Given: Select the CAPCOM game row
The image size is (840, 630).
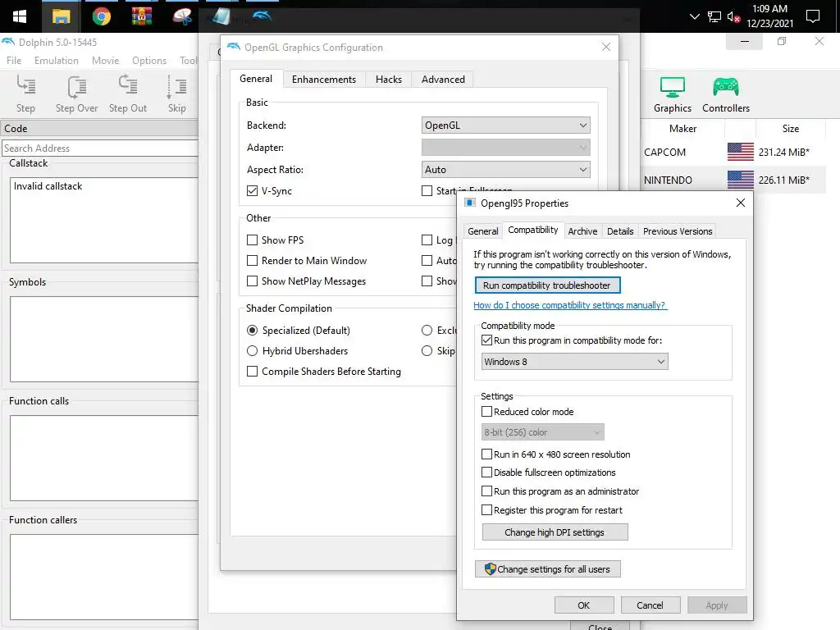Looking at the screenshot, I should [734, 152].
